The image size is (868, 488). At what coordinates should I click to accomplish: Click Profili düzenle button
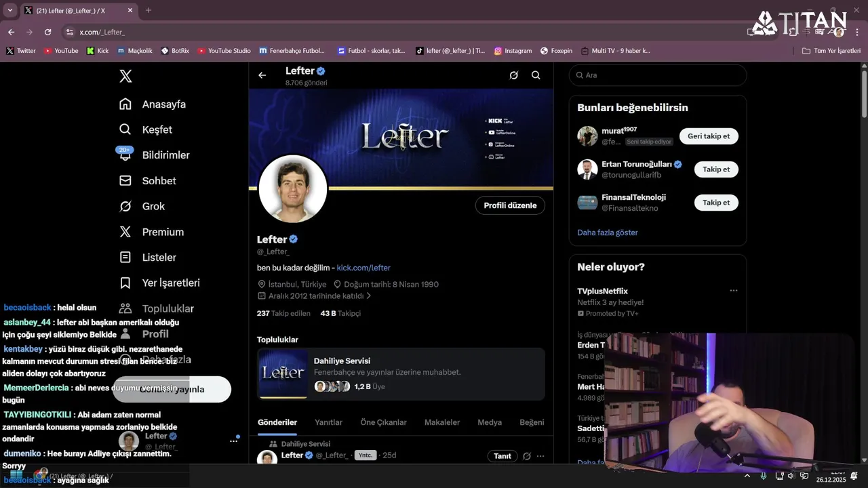pyautogui.click(x=510, y=205)
